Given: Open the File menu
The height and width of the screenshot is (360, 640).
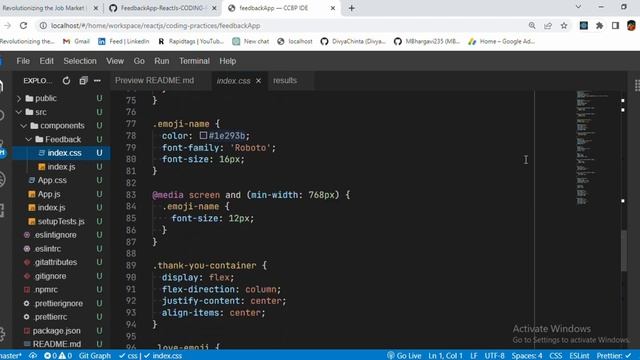Looking at the screenshot, I should pos(23,61).
